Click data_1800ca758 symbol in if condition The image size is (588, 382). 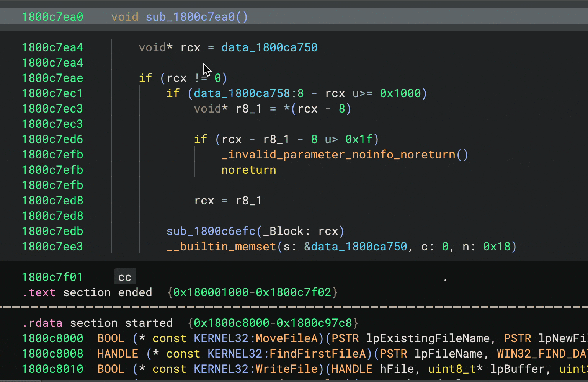[x=242, y=93]
